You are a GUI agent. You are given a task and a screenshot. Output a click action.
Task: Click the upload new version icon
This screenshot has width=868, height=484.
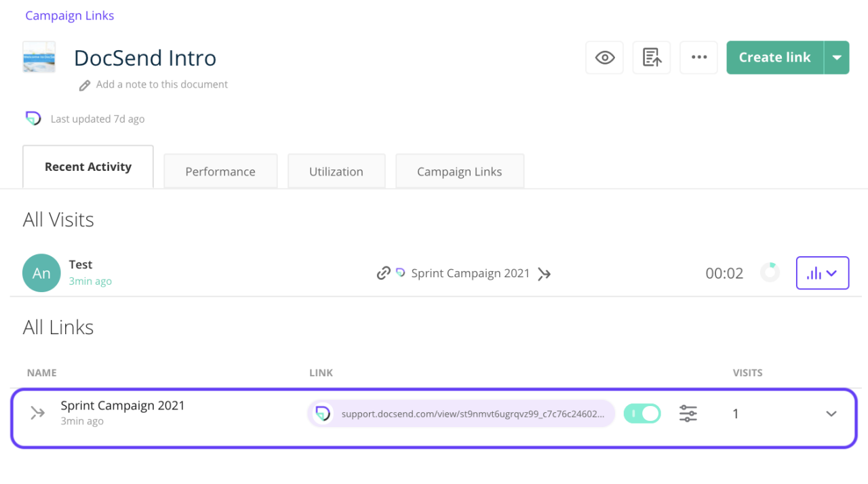(652, 58)
